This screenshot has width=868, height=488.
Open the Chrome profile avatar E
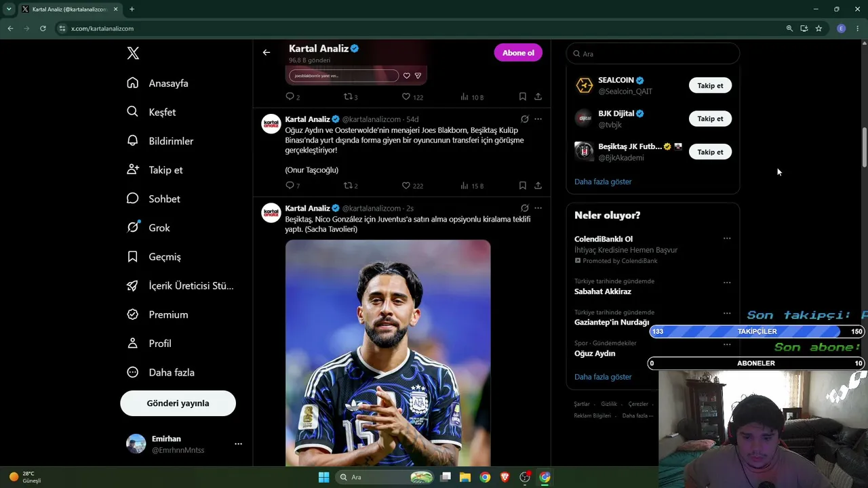click(x=842, y=28)
